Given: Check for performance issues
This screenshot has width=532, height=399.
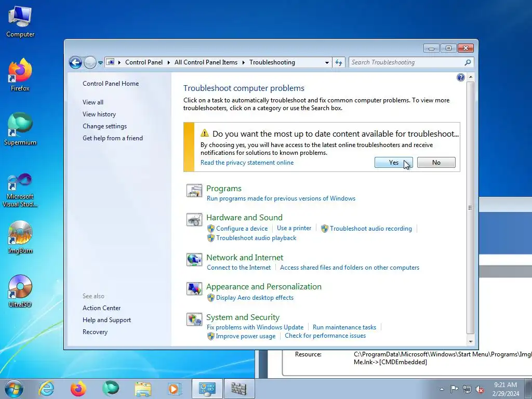Looking at the screenshot, I should tap(325, 336).
